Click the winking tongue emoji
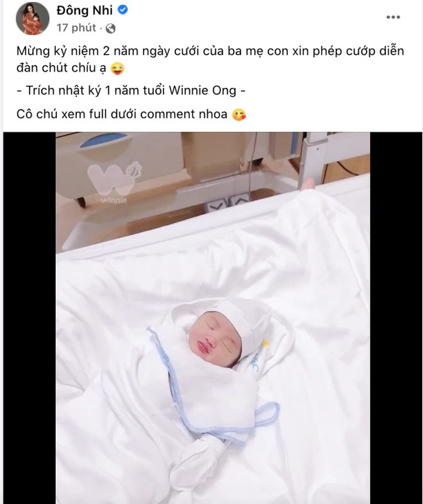This screenshot has width=423, height=504. (x=117, y=69)
